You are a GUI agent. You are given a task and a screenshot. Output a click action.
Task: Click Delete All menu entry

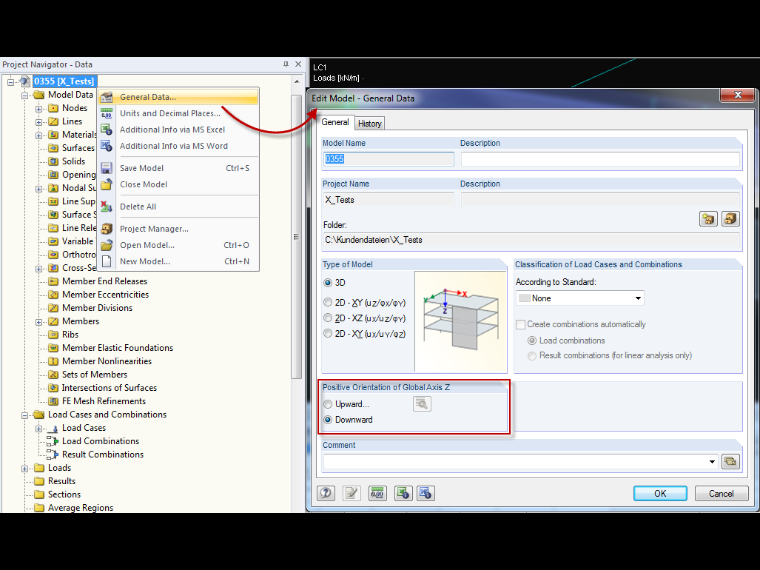click(x=178, y=206)
